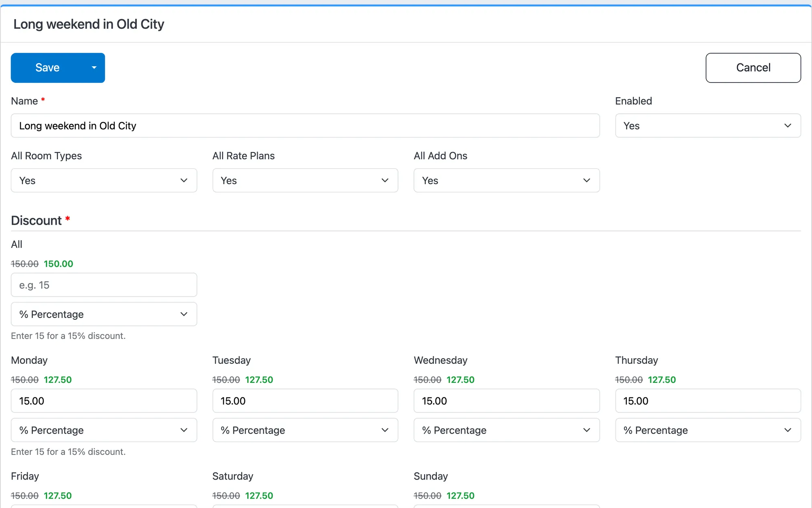Click the green 127.50 price under Monday
Viewport: 812px width, 508px height.
tap(58, 380)
